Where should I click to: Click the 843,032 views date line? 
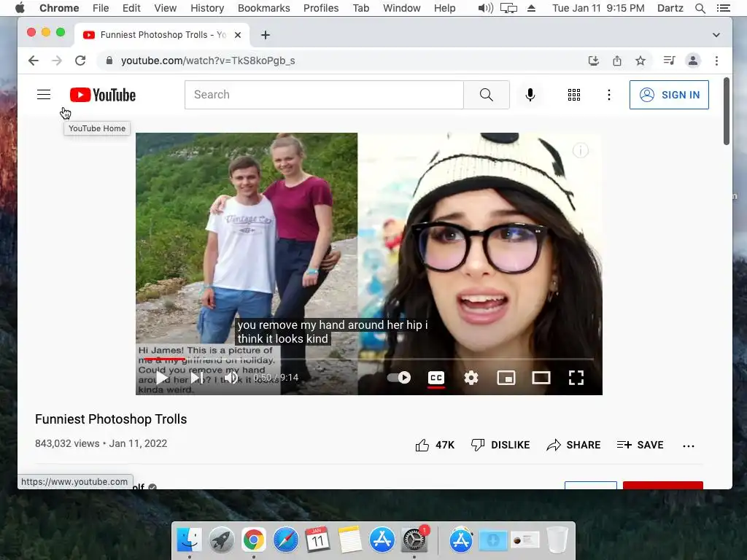(101, 443)
